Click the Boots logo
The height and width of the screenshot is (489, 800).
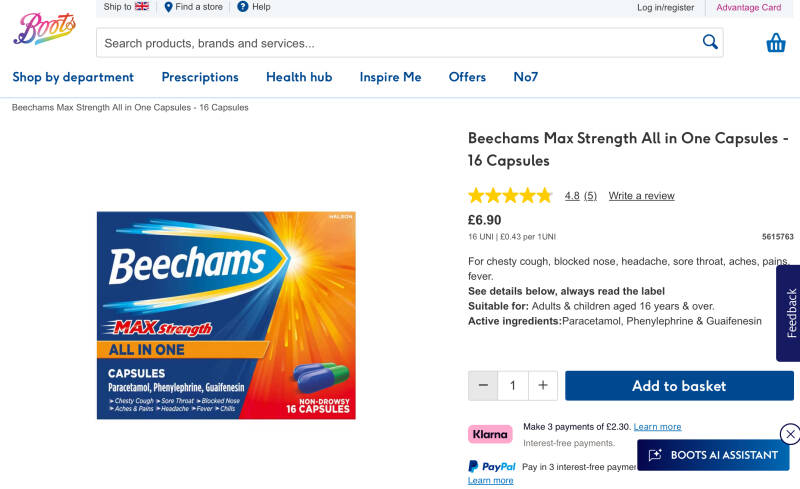(x=44, y=29)
